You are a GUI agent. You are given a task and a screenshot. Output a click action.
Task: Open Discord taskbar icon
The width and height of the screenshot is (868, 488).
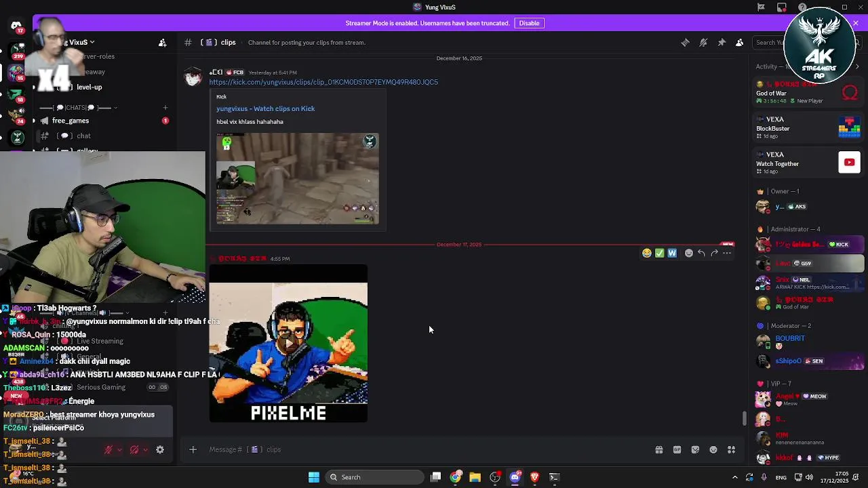(x=515, y=477)
